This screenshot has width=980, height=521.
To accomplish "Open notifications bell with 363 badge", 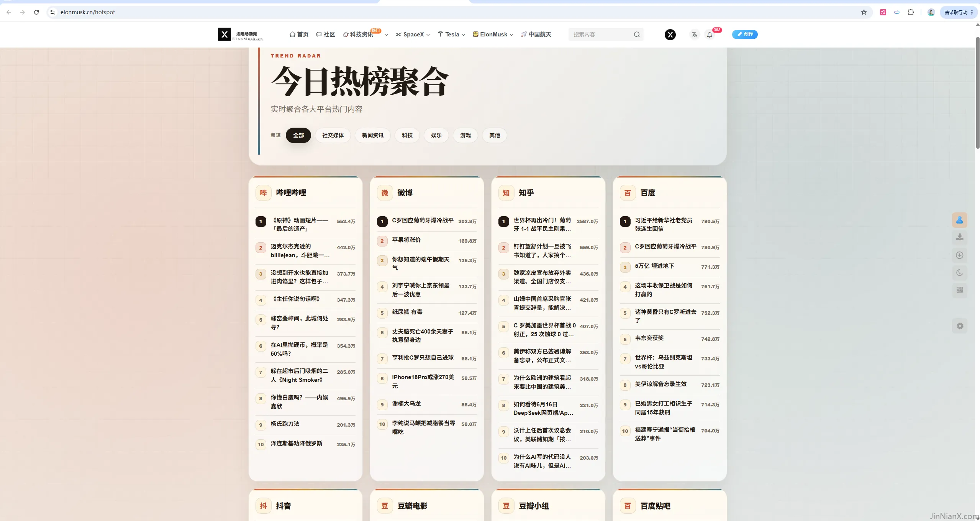I will 710,35.
